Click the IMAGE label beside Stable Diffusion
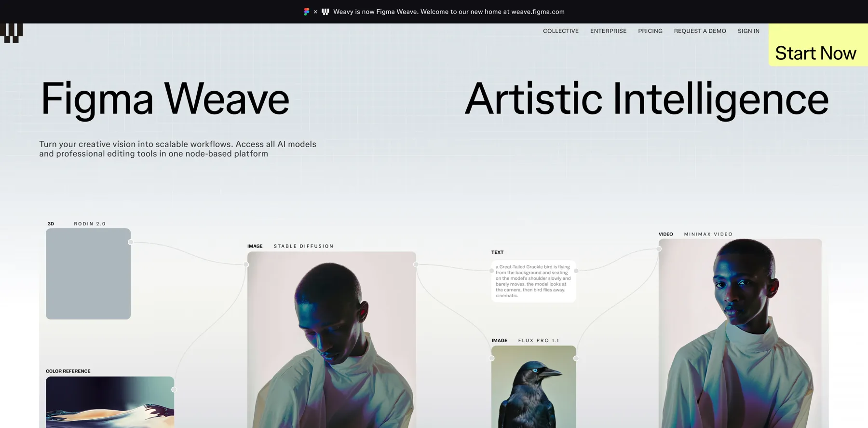Viewport: 868px width, 428px height. coord(255,246)
